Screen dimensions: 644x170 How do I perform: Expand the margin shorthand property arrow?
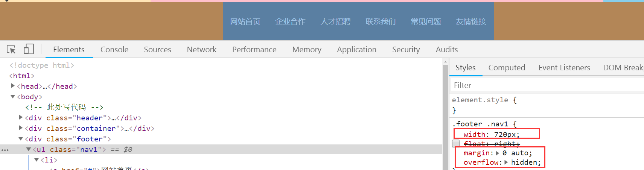coord(498,153)
